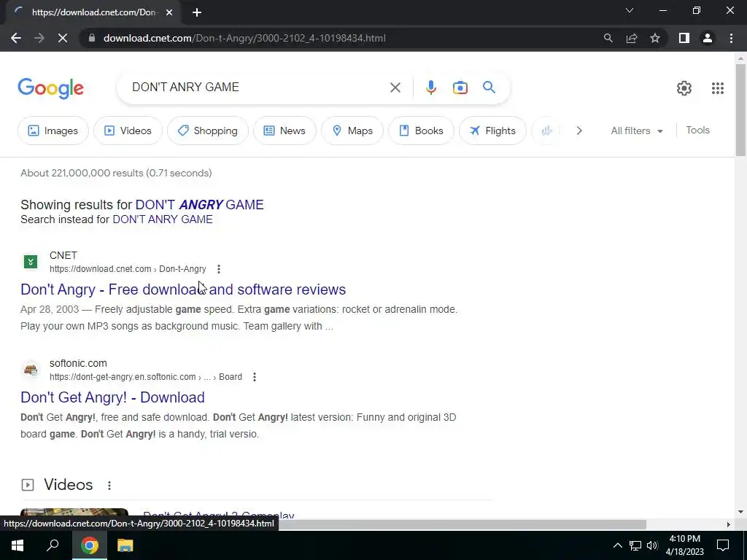Open softonic result options three dots
Viewport: 747px width, 560px height.
[x=255, y=377]
